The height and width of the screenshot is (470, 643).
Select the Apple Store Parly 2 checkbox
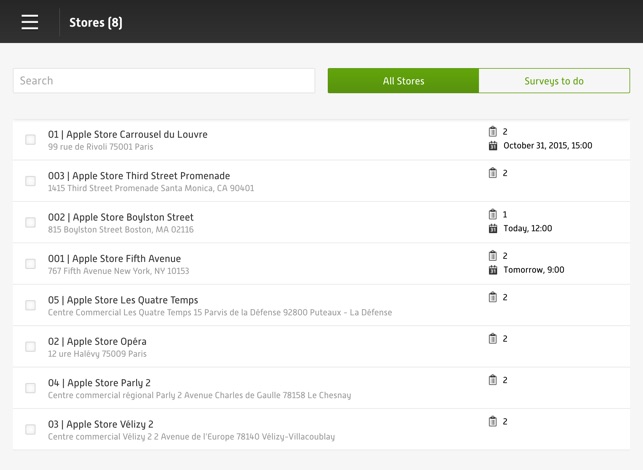pos(30,388)
